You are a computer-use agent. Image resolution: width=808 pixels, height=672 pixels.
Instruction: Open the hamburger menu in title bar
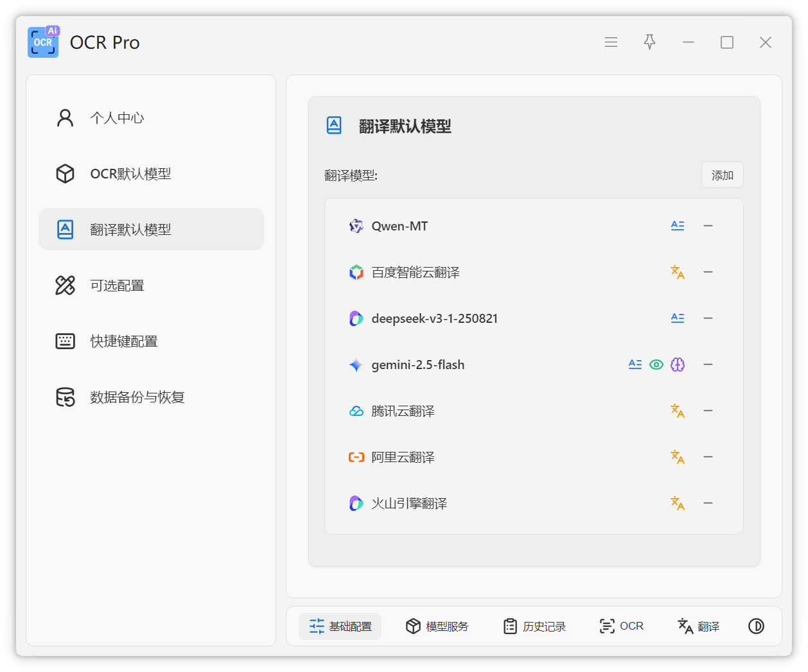point(611,42)
